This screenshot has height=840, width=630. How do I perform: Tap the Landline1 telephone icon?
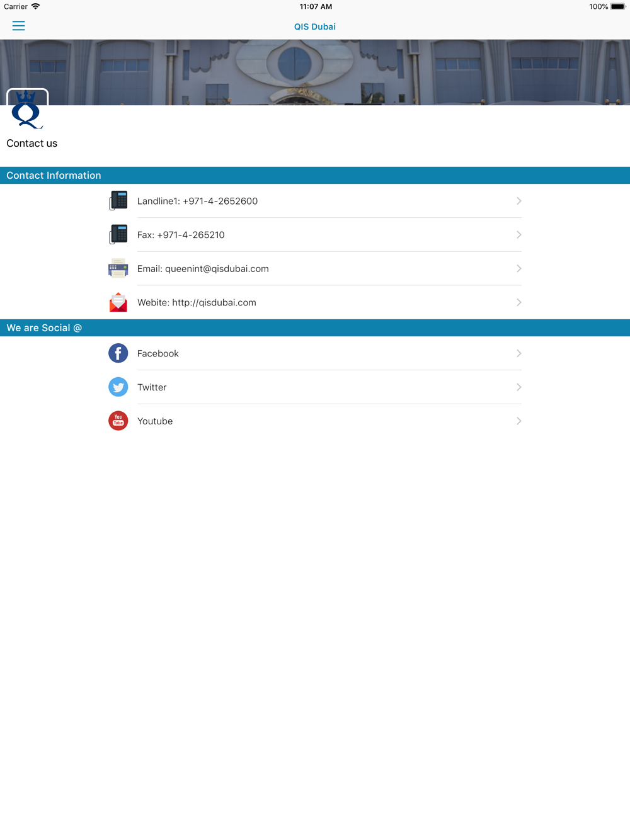pyautogui.click(x=118, y=201)
